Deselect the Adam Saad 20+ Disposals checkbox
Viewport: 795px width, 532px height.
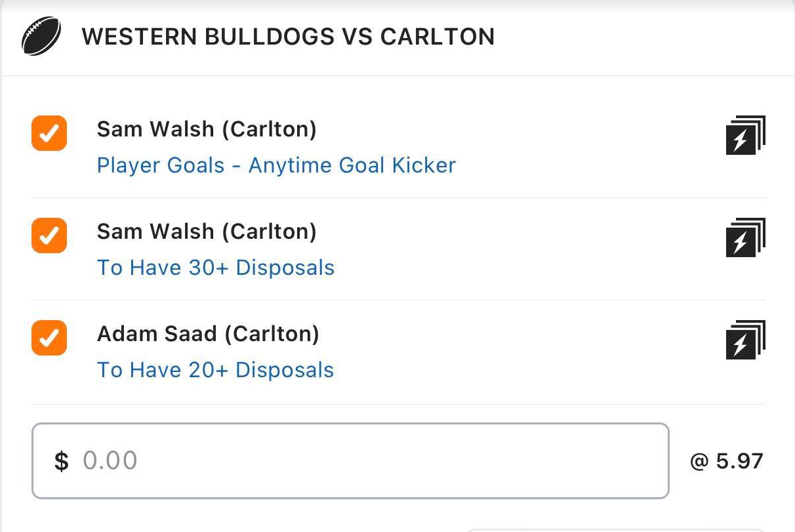pos(49,338)
